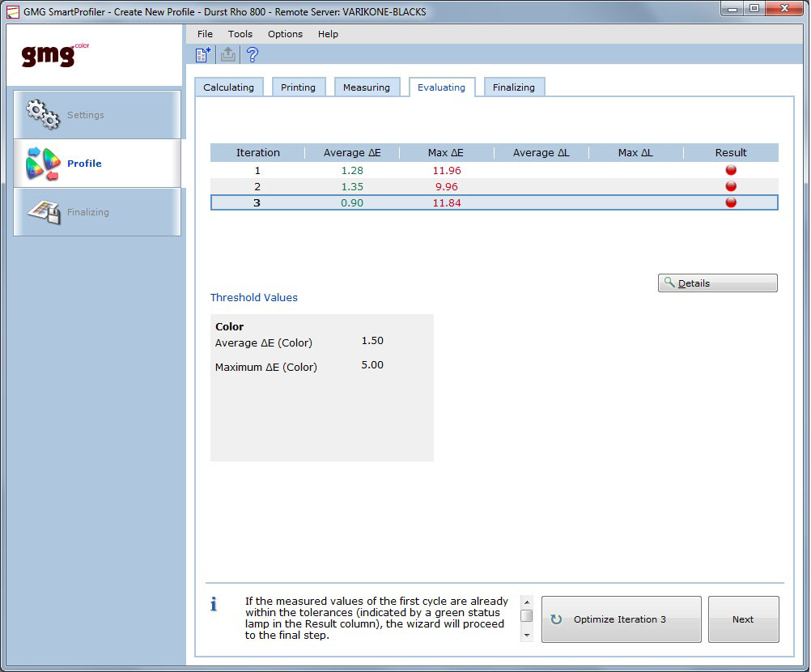
Task: Click the Average ΔL column header
Action: (541, 152)
